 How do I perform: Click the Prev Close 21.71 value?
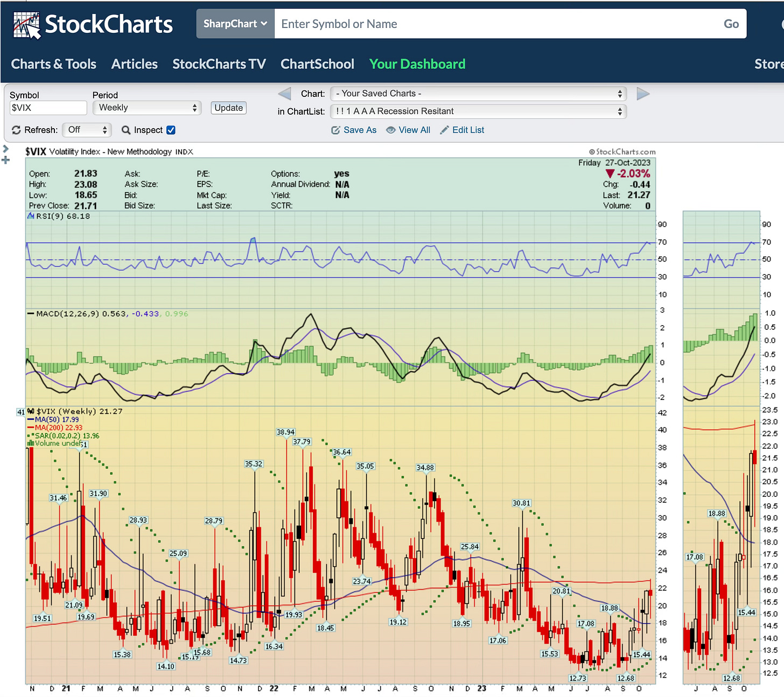click(86, 206)
